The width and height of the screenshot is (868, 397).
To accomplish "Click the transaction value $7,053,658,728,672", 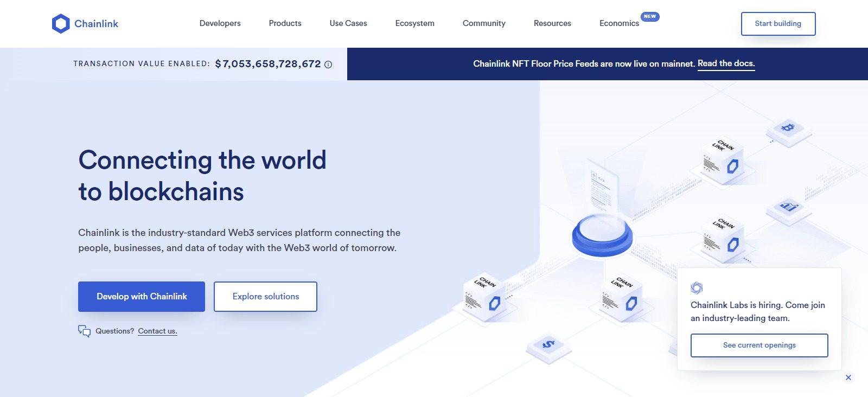I will click(268, 64).
